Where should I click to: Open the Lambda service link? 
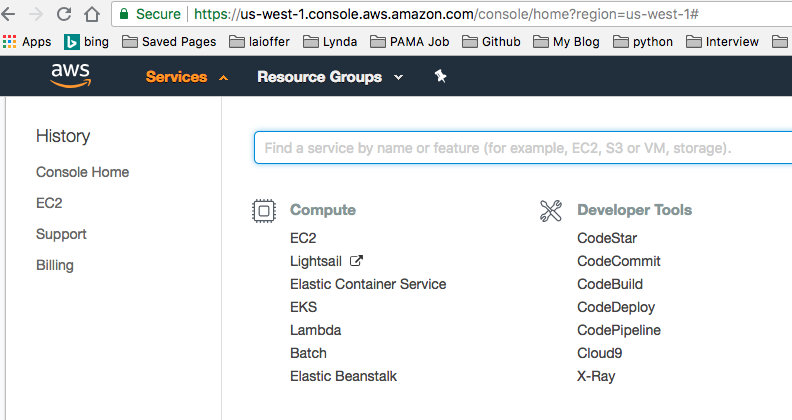pos(315,330)
